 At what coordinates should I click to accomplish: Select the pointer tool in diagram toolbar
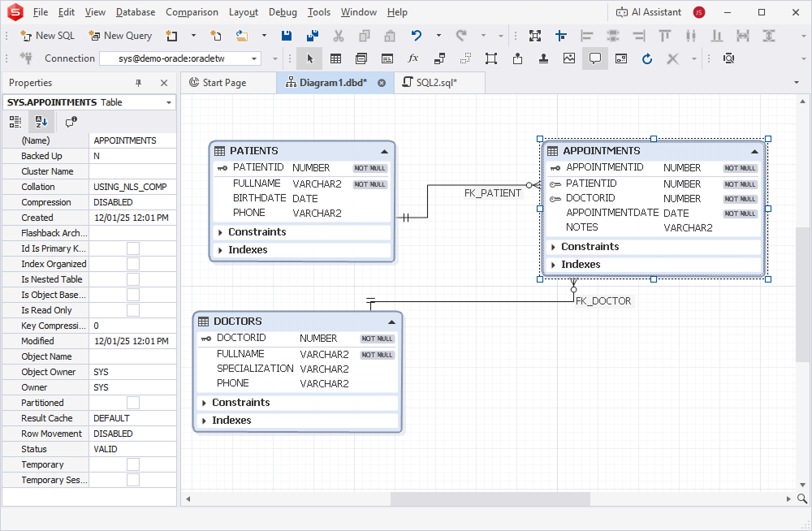309,58
